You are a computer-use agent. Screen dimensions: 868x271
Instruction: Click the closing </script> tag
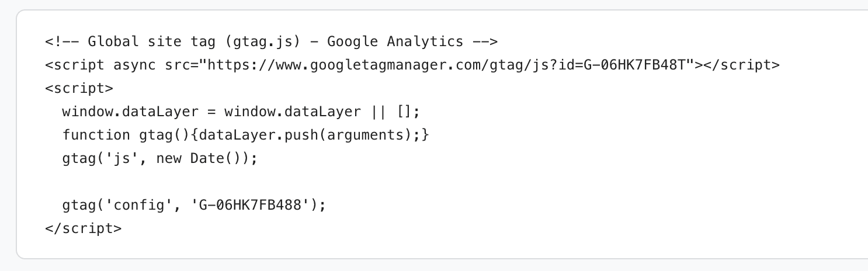click(x=83, y=228)
